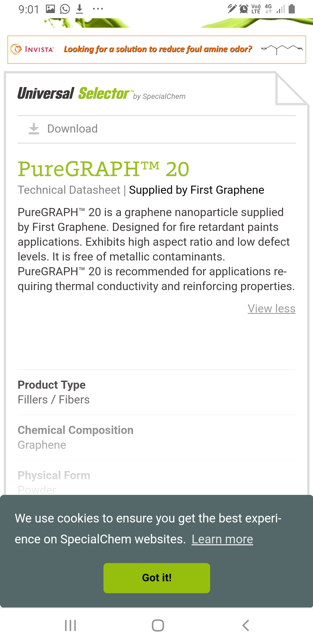
Task: Tap the Universal Selector logo
Action: pyautogui.click(x=101, y=94)
